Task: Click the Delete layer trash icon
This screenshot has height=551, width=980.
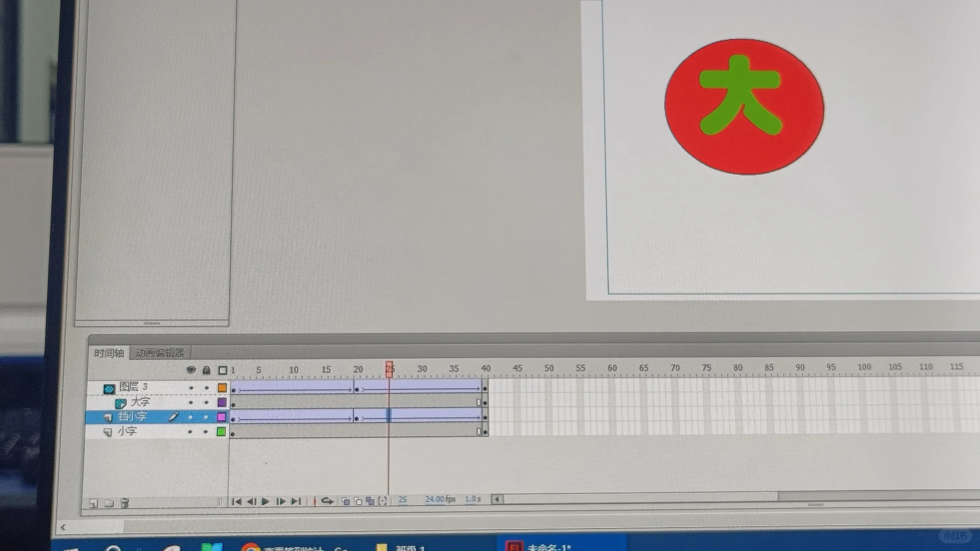Action: coord(125,504)
